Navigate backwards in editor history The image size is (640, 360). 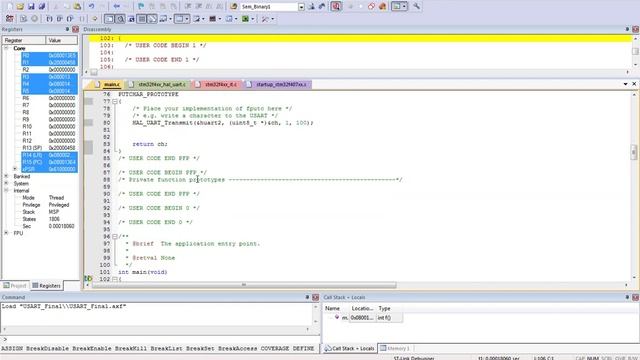pyautogui.click(x=117, y=7)
